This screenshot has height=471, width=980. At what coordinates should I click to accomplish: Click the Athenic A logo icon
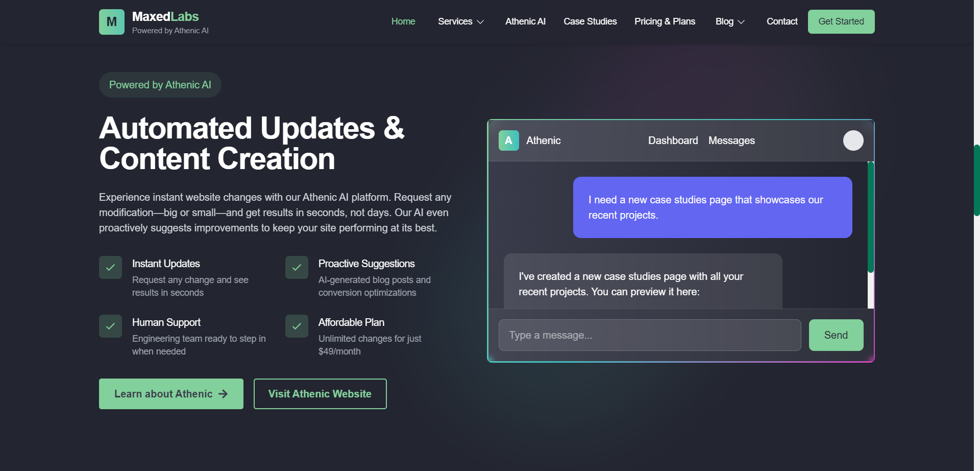coord(509,140)
